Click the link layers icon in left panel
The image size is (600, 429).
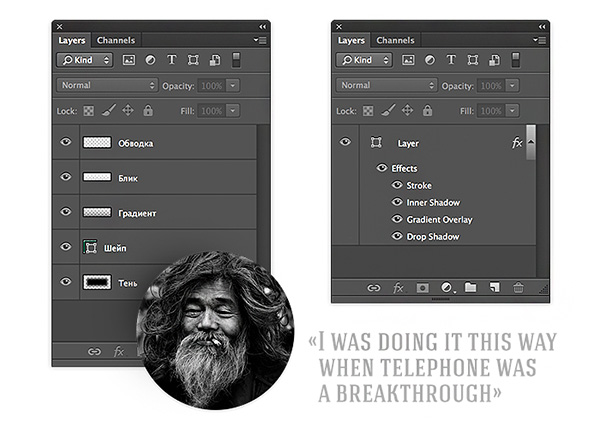click(x=94, y=352)
